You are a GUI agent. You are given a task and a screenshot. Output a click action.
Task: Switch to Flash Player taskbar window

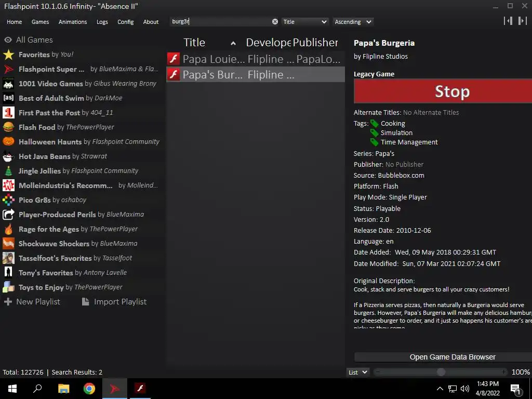[140, 389]
